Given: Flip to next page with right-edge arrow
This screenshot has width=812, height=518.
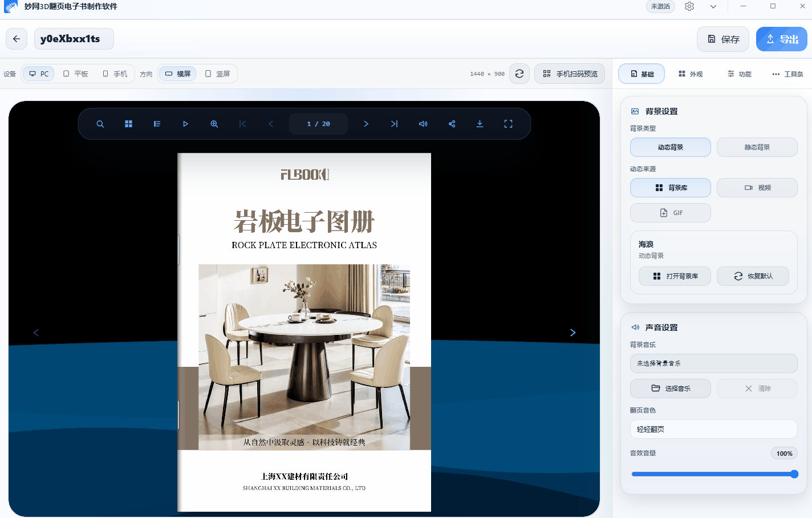Looking at the screenshot, I should tap(573, 333).
